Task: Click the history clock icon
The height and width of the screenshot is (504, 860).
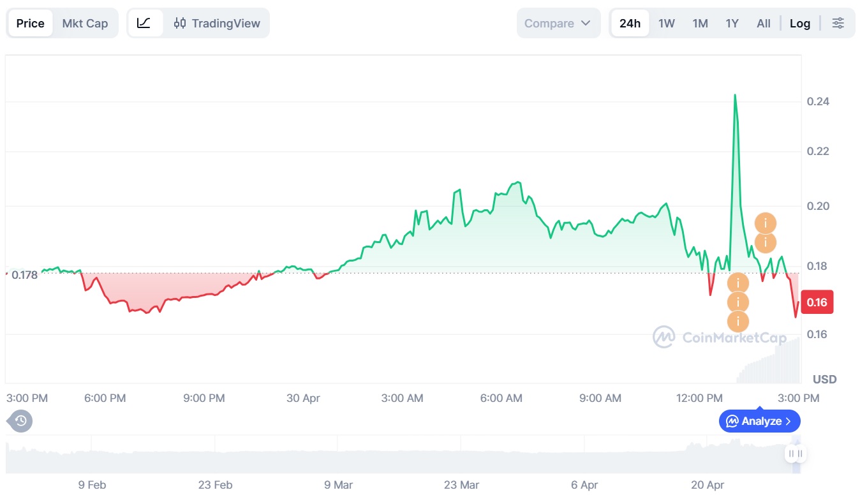Action: (x=20, y=421)
